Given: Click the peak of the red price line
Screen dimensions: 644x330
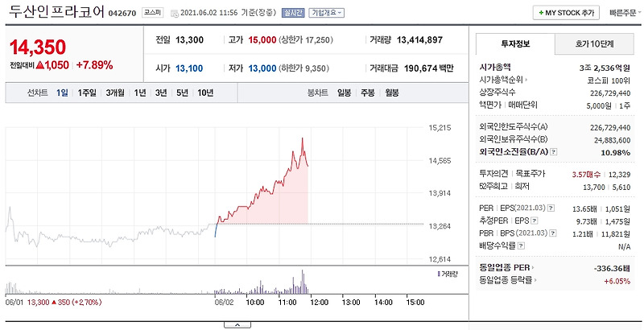Looking at the screenshot, I should pos(303,138).
